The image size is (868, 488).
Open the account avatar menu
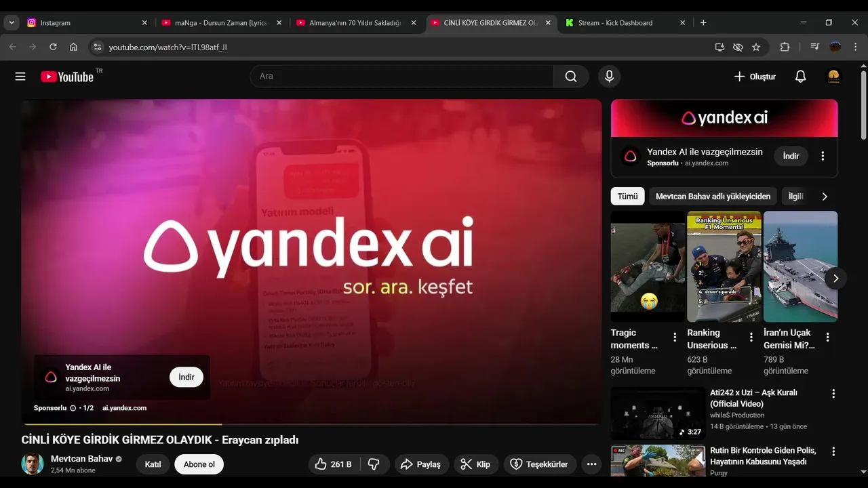tap(834, 77)
